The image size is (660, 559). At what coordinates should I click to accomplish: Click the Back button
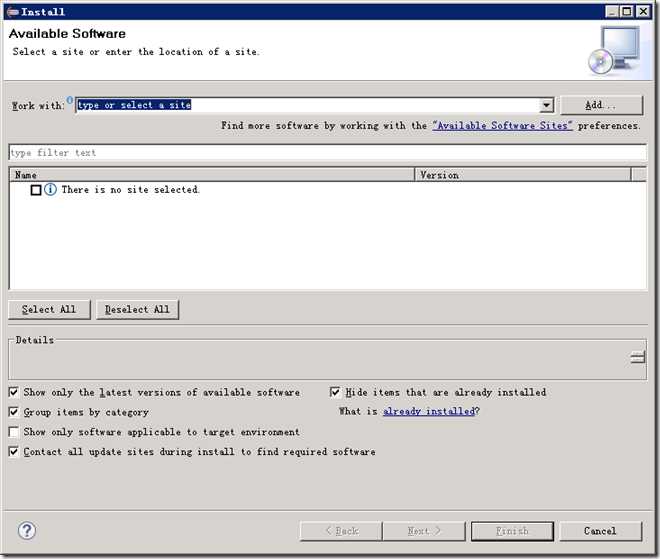[341, 531]
